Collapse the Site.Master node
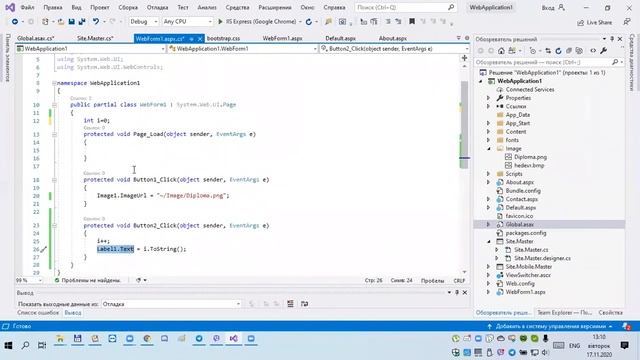Viewport: 640px width, 360px height. point(488,241)
